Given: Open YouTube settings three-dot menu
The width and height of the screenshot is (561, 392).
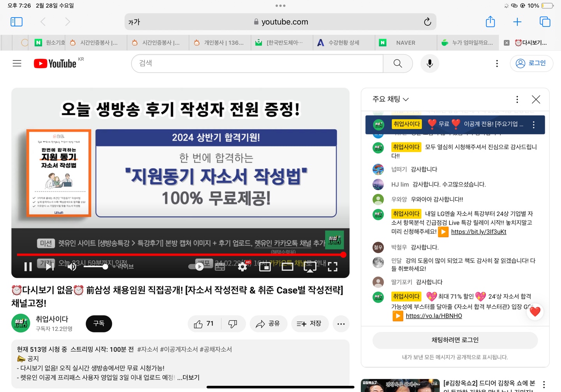Looking at the screenshot, I should pyautogui.click(x=497, y=64).
